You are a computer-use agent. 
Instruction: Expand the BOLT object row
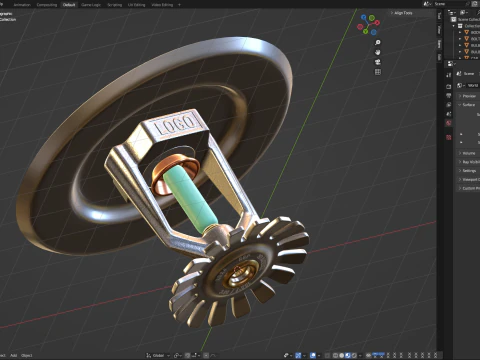pos(460,39)
